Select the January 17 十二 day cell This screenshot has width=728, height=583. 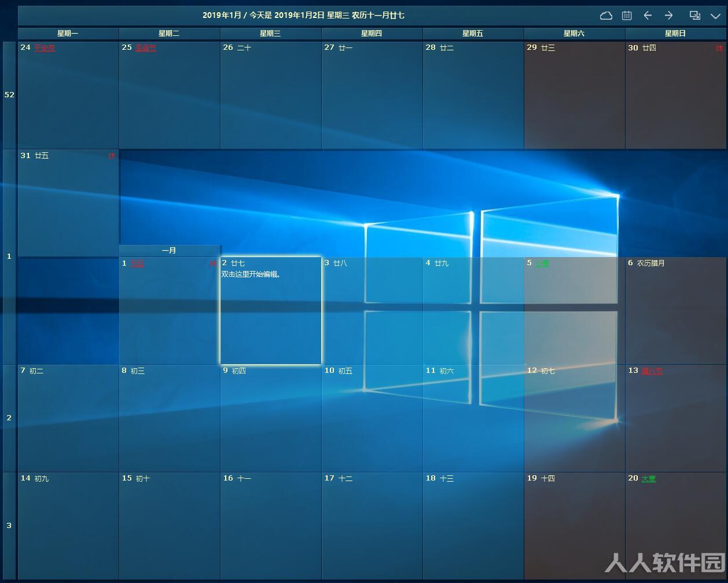coord(372,526)
